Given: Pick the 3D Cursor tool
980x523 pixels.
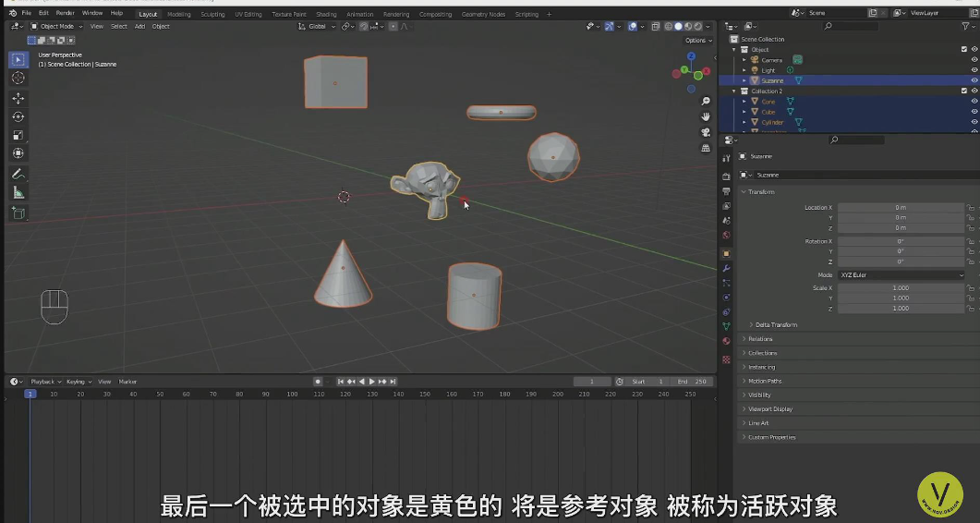Looking at the screenshot, I should coord(18,78).
